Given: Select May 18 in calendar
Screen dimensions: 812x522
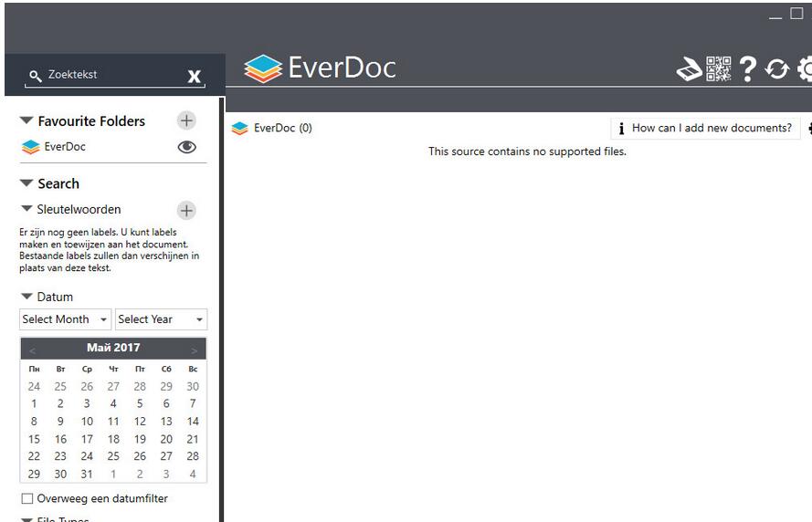Looking at the screenshot, I should [113, 439].
